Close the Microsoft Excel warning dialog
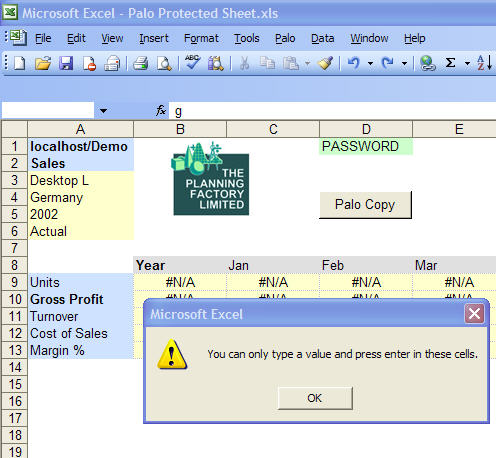Screen dimensions: 496x458 (x=474, y=313)
